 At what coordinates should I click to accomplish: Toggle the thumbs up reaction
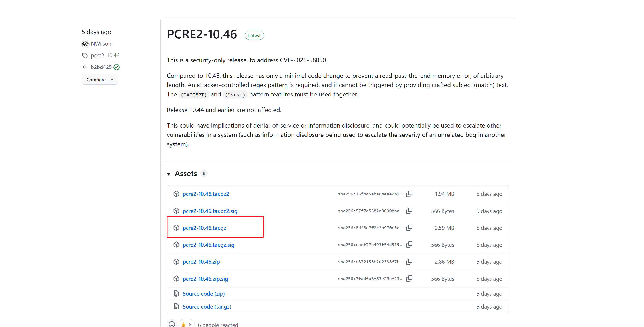coord(187,324)
